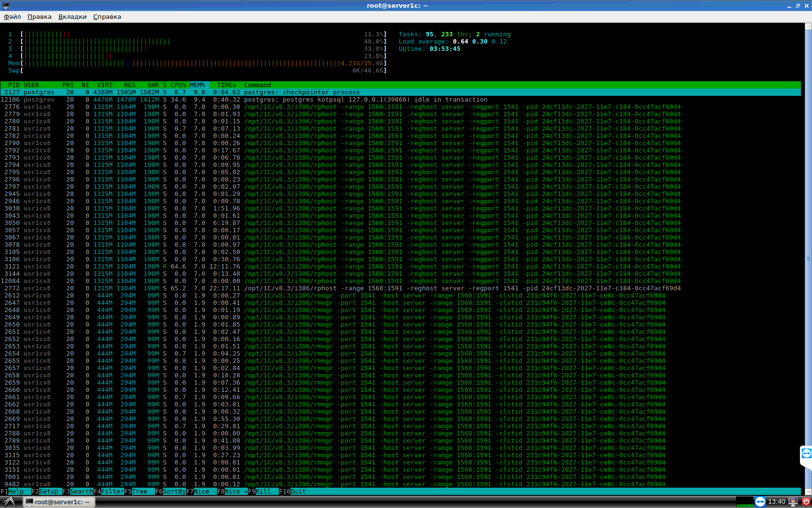Viewport: 812px width, 508px height.
Task: Select rmngr process row PID 2789
Action: click(x=400, y=441)
